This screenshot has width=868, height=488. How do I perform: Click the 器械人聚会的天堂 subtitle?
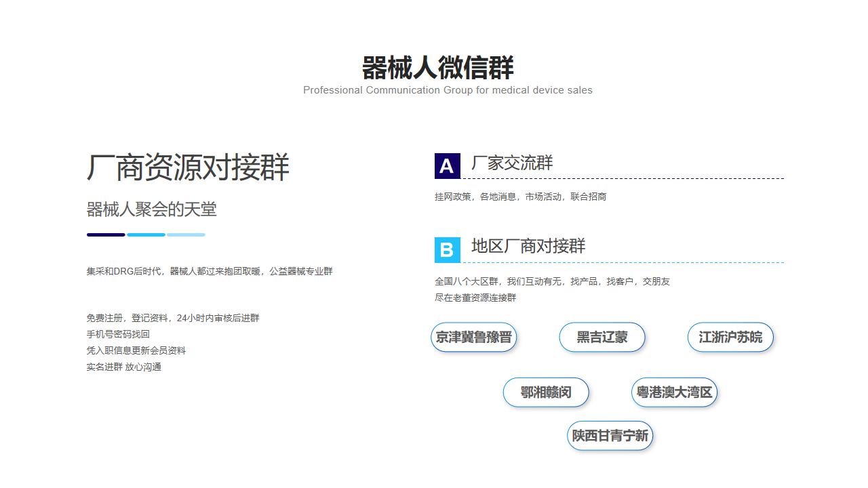[151, 209]
